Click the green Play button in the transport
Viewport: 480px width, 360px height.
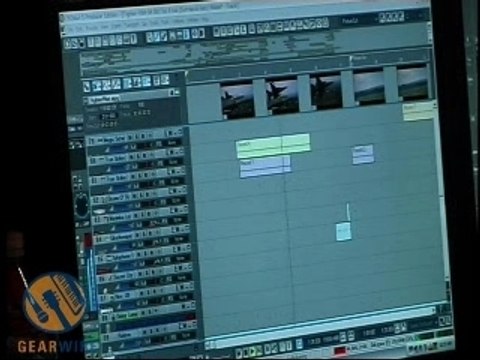[252, 351]
